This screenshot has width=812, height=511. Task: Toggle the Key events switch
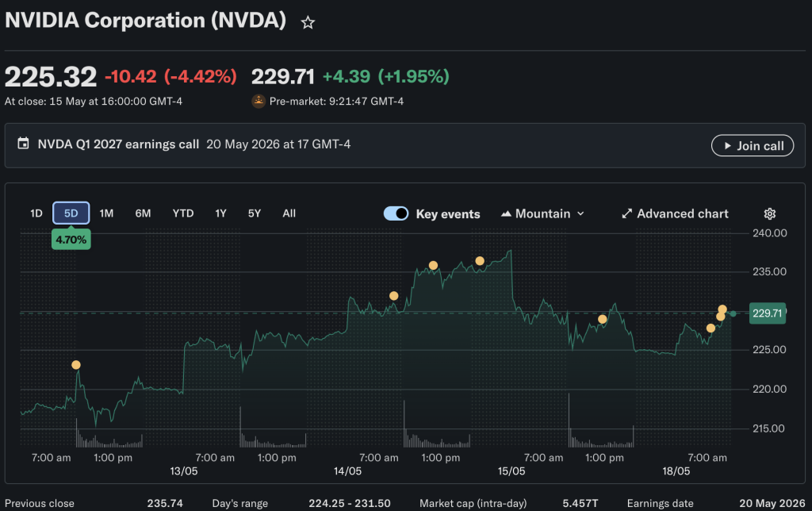396,213
